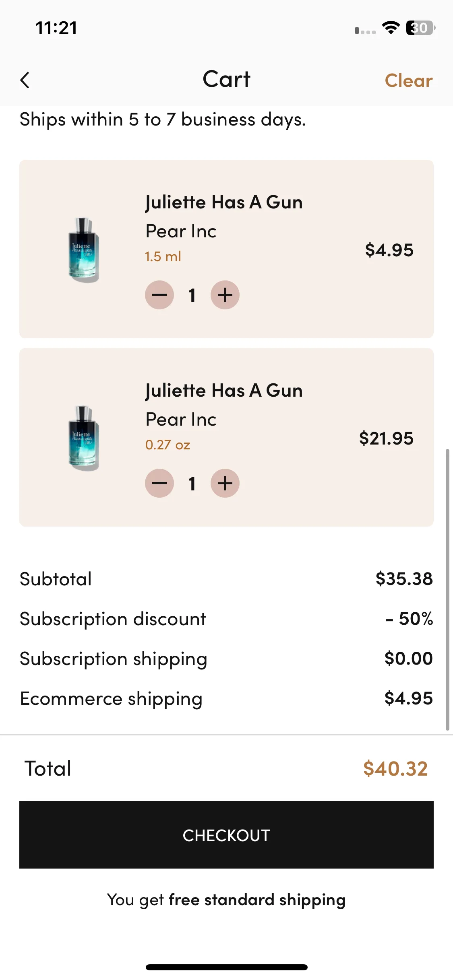Increase quantity of 0.27 oz Pear Inc
Screen dimensions: 453x980
coord(225,483)
